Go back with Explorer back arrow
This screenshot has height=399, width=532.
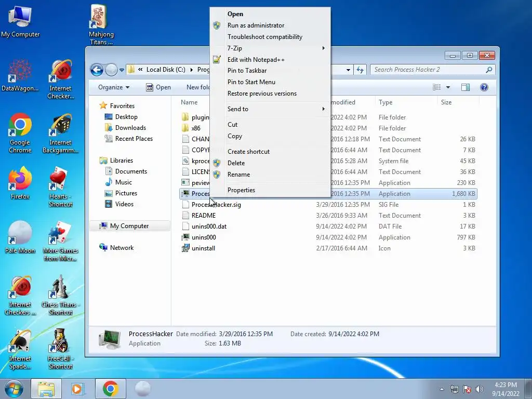click(x=97, y=70)
